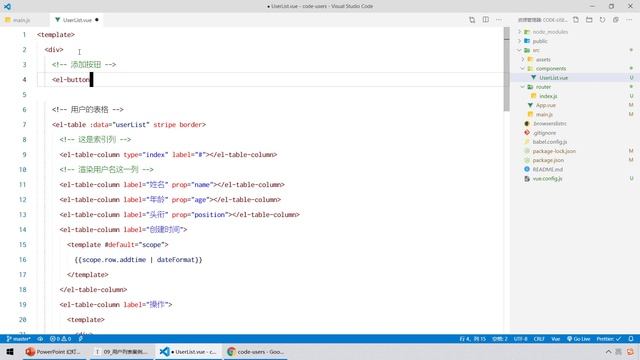Start Go Live server
This screenshot has height=360, width=640.
coord(578,339)
